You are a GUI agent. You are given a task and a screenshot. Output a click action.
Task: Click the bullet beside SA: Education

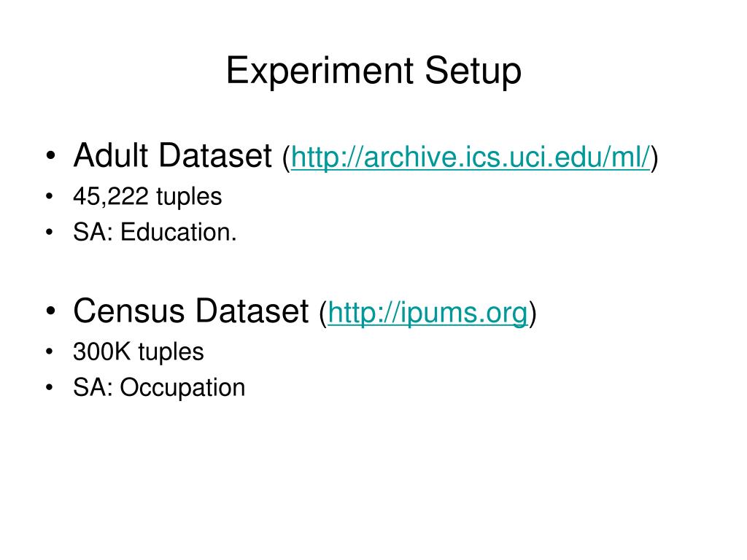(50, 233)
